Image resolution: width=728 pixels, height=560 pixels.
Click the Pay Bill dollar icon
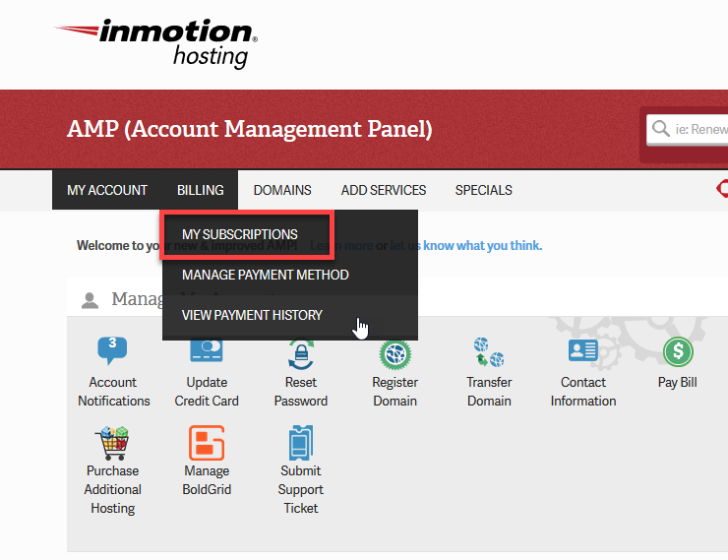pyautogui.click(x=678, y=351)
